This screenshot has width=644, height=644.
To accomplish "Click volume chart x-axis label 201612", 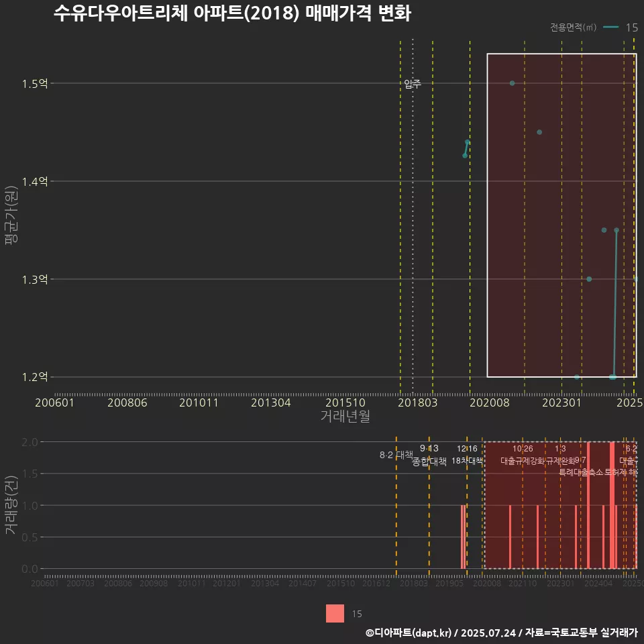I will click(x=376, y=583).
